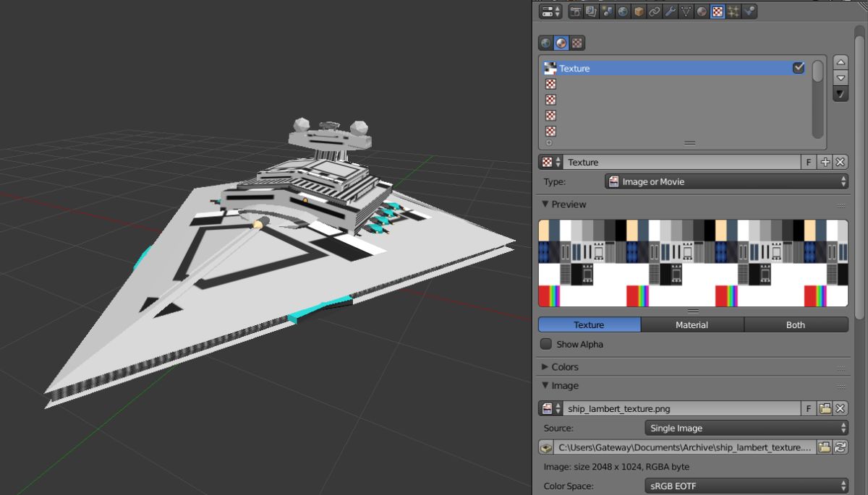
Task: Open the Scene properties tab
Action: (x=607, y=11)
